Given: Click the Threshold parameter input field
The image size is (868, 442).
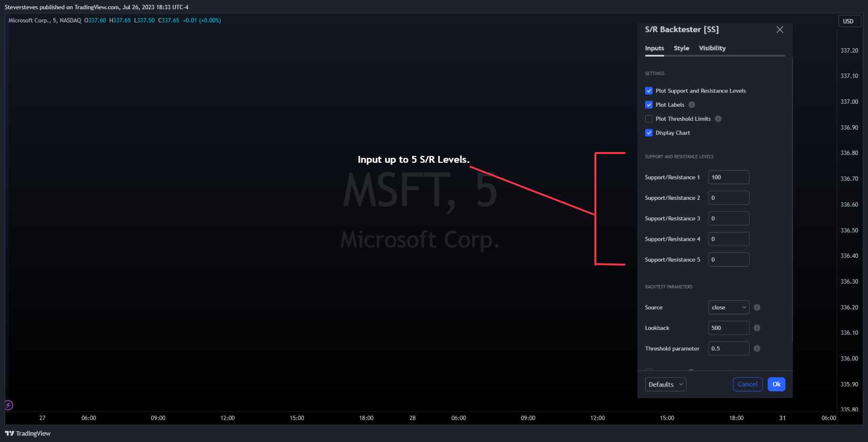Looking at the screenshot, I should click(x=729, y=348).
